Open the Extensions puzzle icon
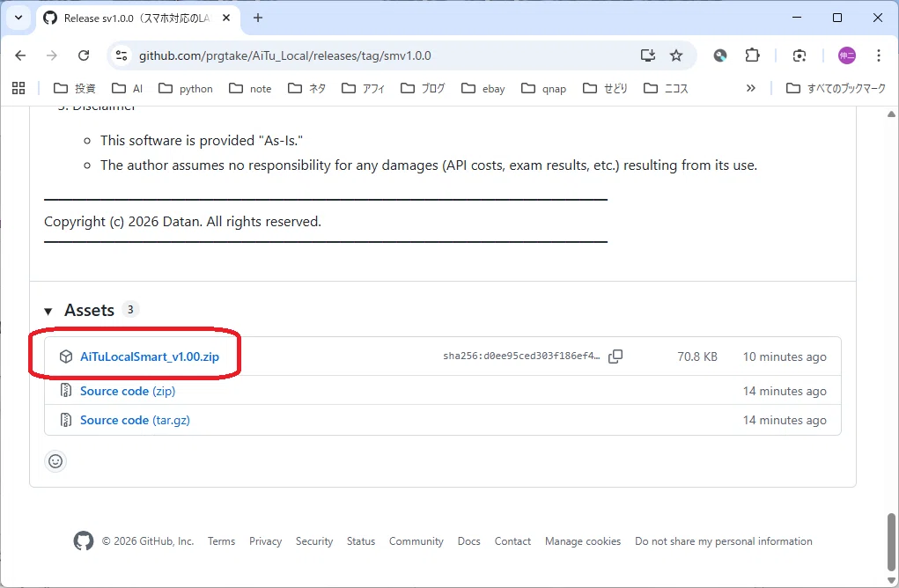Screen dimensions: 899x588 (752, 55)
